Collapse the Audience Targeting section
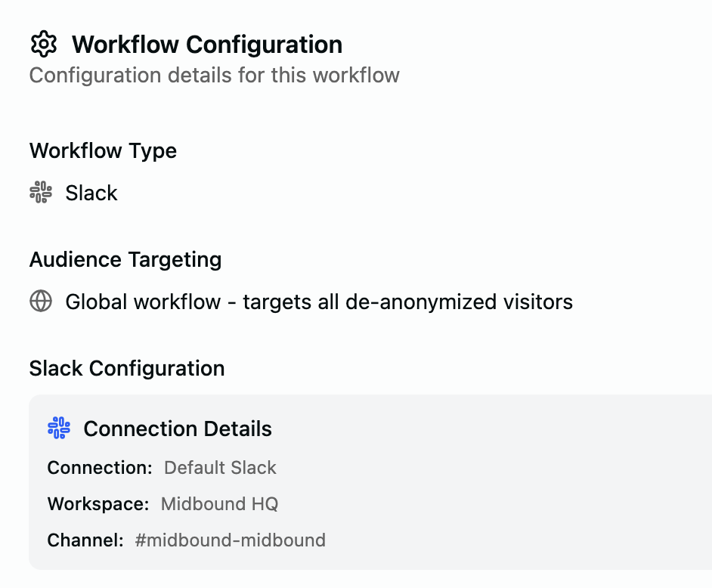712x588 pixels. [x=125, y=259]
